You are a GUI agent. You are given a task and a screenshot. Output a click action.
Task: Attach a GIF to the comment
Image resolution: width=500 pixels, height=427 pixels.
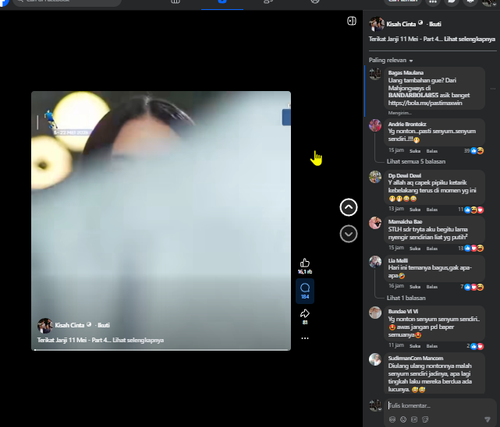coord(414,419)
